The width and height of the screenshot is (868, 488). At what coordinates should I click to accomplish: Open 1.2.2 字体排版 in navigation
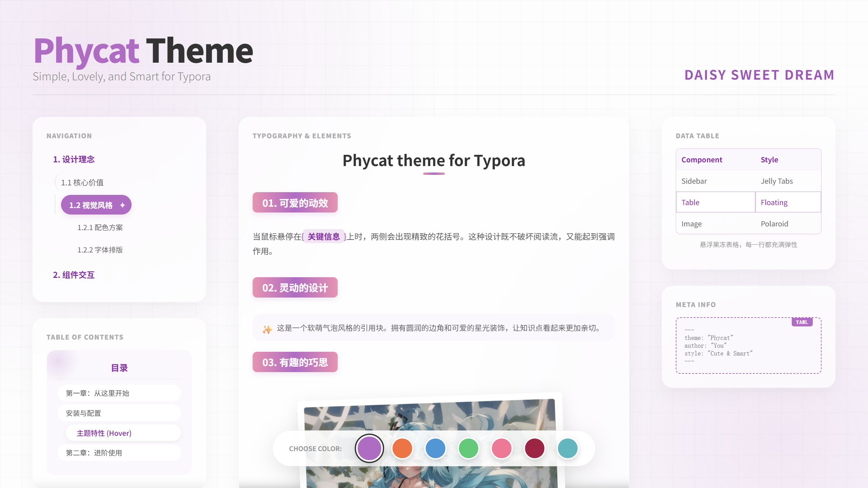(x=100, y=250)
